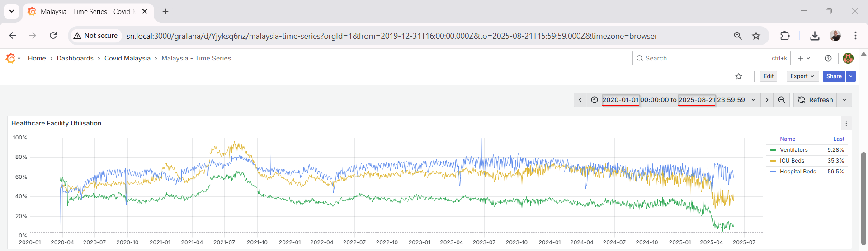Open panel menu with three dots
868x251 pixels.
click(846, 123)
